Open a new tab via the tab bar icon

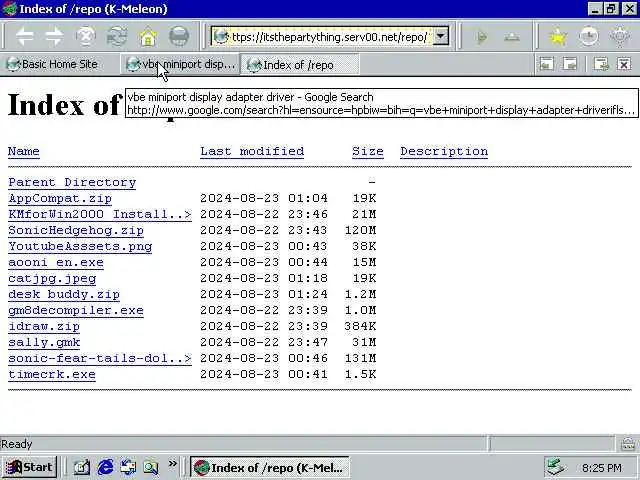[601, 64]
